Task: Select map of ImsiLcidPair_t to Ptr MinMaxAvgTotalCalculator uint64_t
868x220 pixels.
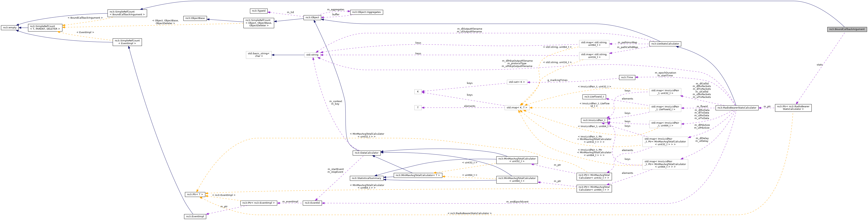Action: (665, 164)
